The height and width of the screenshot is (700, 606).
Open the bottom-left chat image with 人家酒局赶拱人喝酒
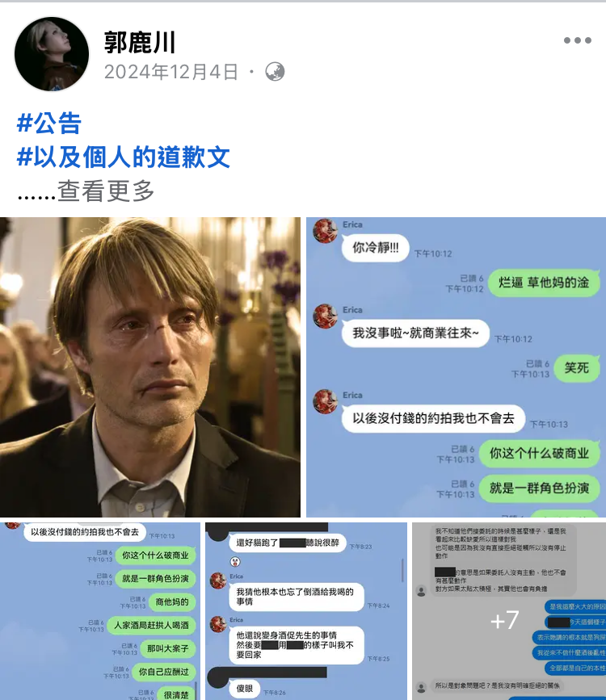tap(100, 611)
